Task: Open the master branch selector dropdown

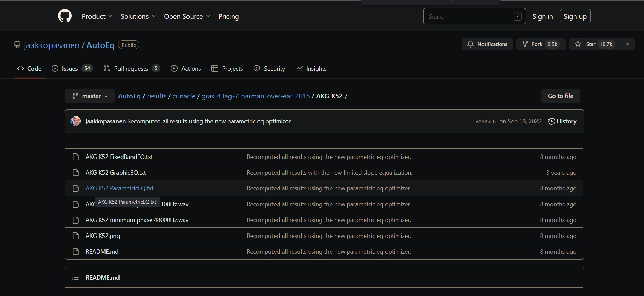Action: (x=90, y=96)
